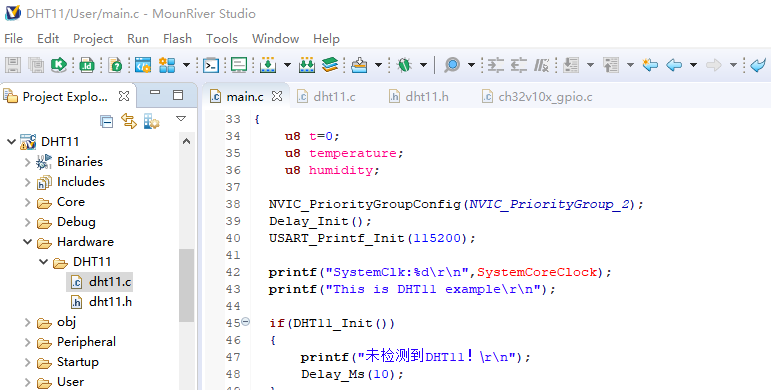Collapse the code fold at line 45
Image resolution: width=771 pixels, height=390 pixels.
pyautogui.click(x=245, y=322)
